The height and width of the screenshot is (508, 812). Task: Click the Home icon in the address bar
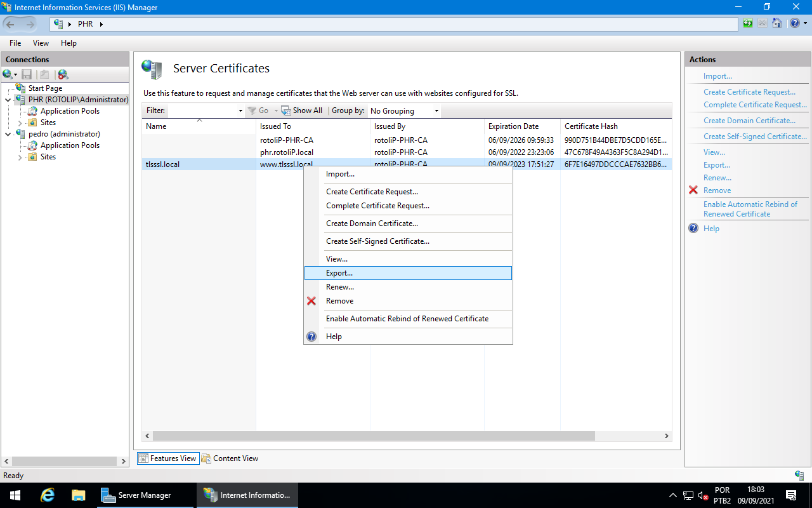point(777,23)
